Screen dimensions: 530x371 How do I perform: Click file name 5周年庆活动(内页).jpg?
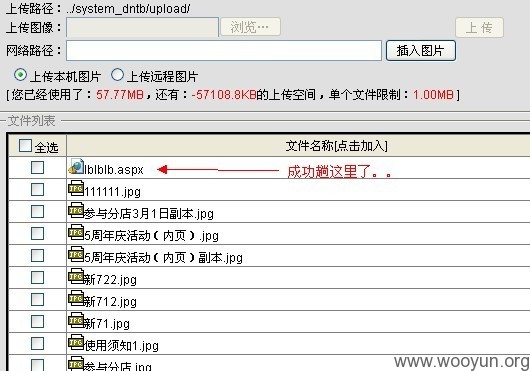coord(151,236)
